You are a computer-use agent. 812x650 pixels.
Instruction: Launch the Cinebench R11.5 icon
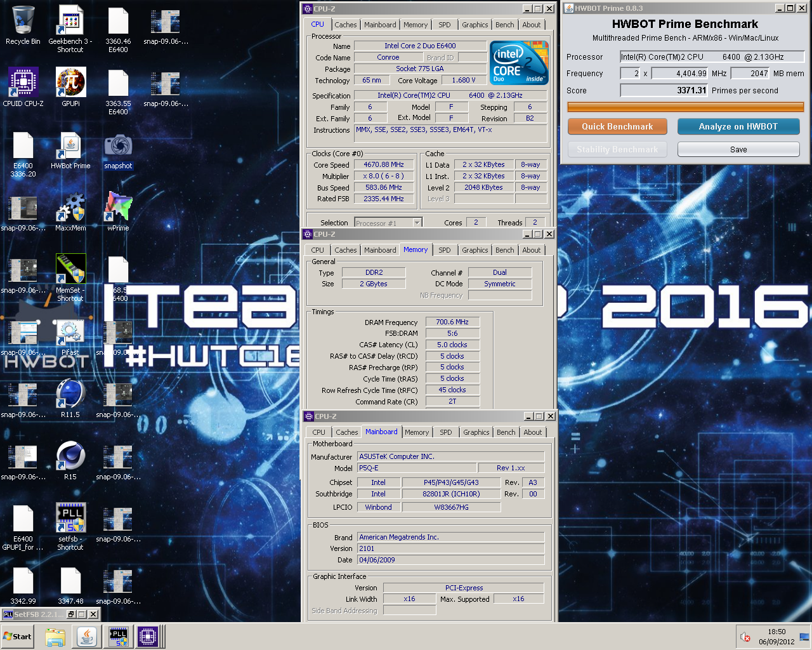tap(70, 399)
